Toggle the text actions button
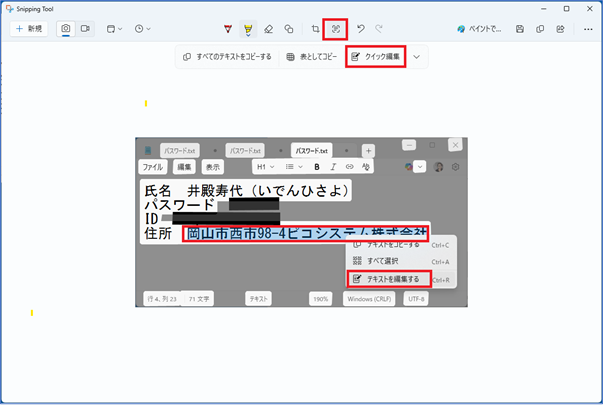The width and height of the screenshot is (603, 405). click(337, 29)
